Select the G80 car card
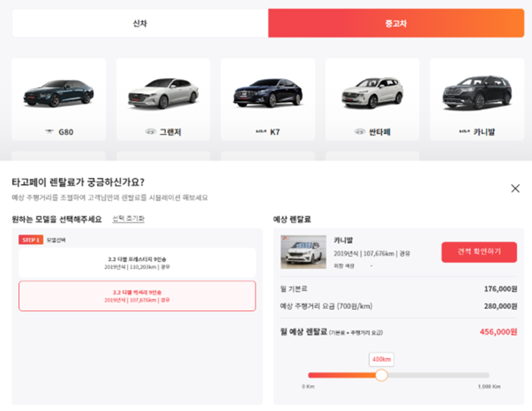This screenshot has height=411, width=532. coord(59,99)
